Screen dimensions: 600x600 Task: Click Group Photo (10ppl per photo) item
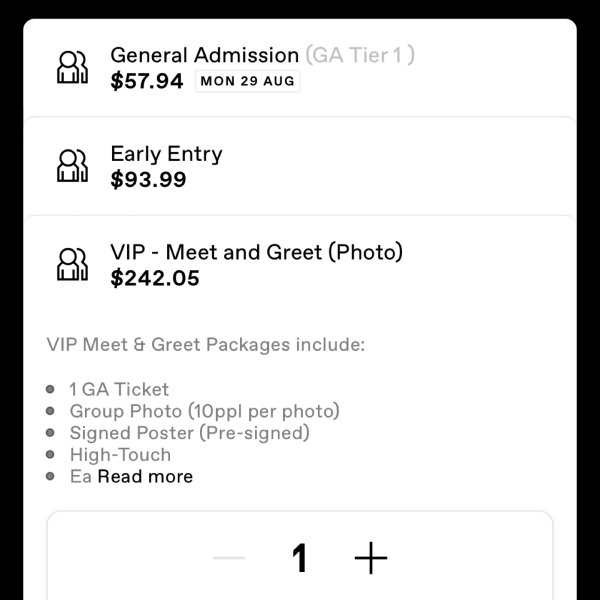(205, 411)
